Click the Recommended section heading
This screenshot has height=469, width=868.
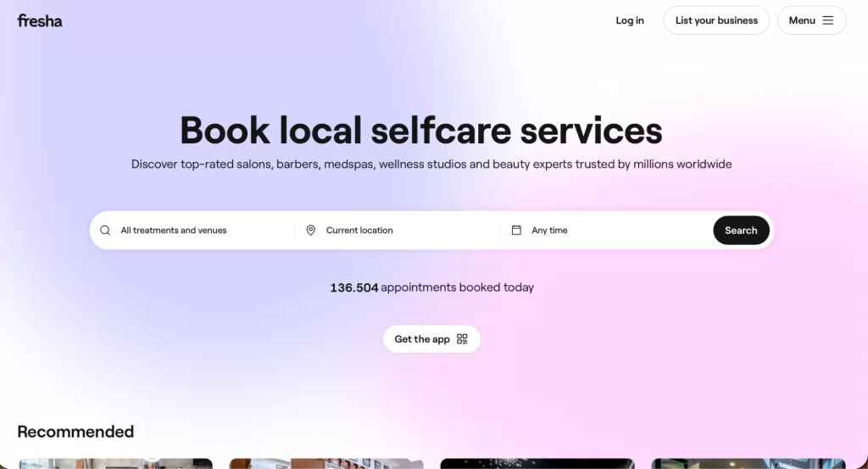click(x=75, y=432)
